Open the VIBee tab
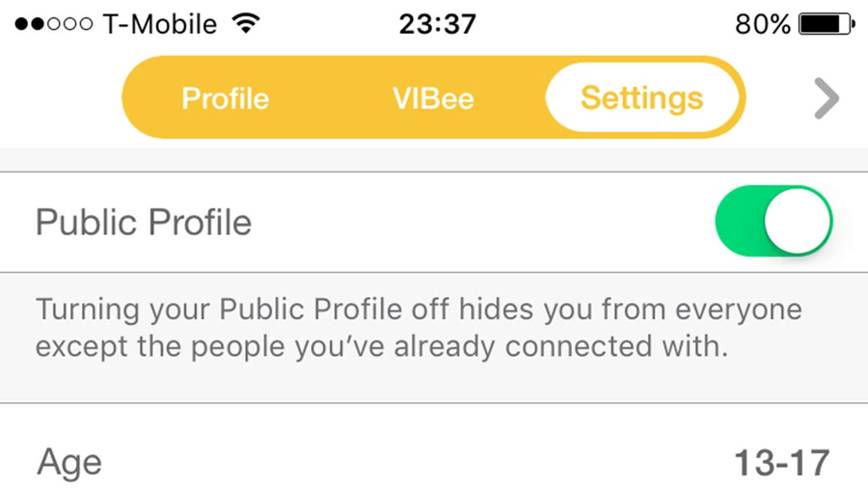This screenshot has height=488, width=868. point(433,98)
